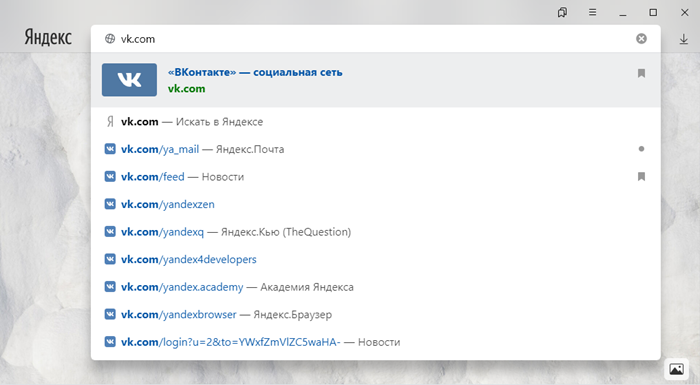The image size is (700, 385).
Task: Click VK favicon beside vk.com/feed
Action: pos(110,176)
